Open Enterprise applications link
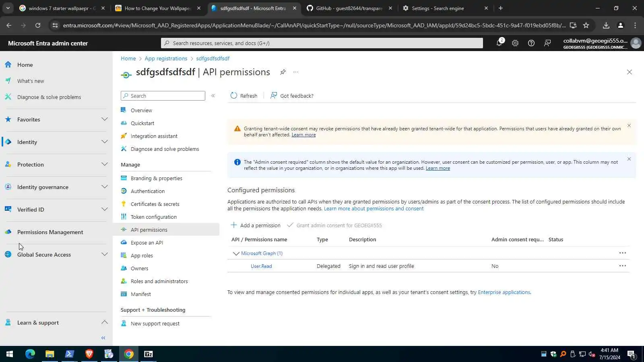 coord(504,292)
